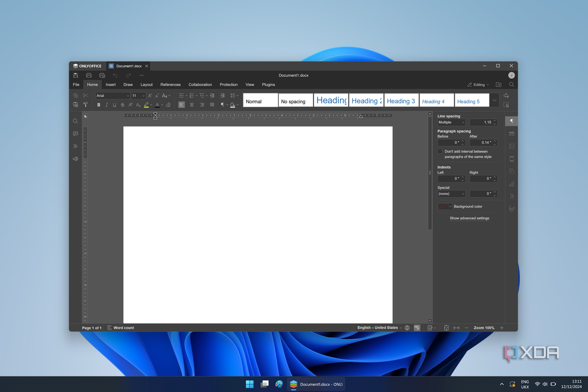Screen dimensions: 588x392
Task: Click the Clear style eraser icon
Action: pos(168,105)
